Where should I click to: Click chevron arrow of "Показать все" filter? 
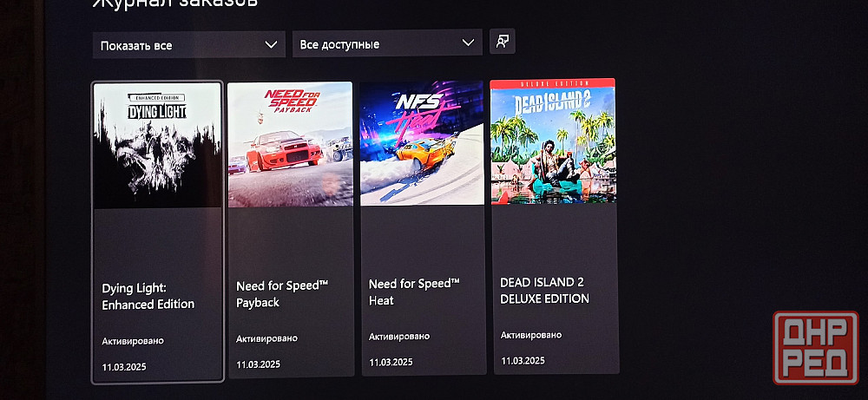click(x=271, y=44)
